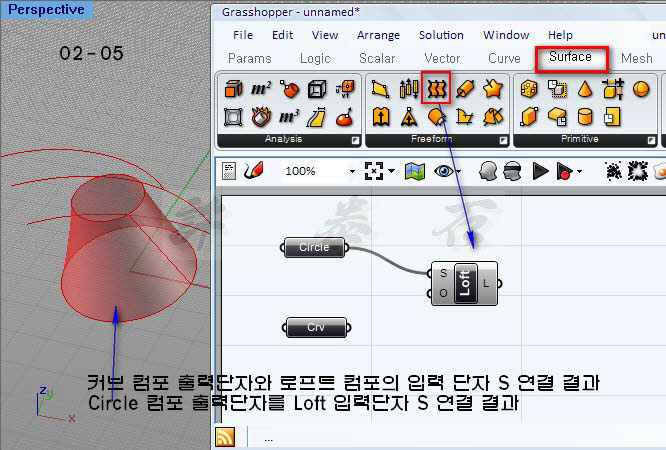This screenshot has height=450, width=666.
Task: Select the Pipe component icon
Action: point(465,89)
